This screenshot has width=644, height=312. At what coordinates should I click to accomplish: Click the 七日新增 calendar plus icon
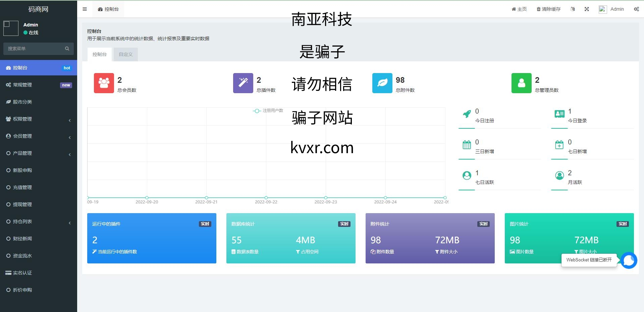pos(559,145)
